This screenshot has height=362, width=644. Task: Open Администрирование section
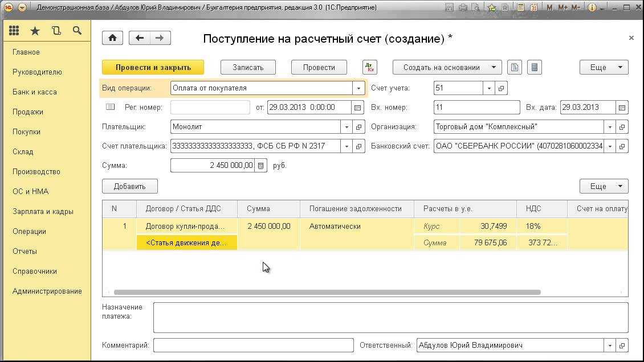pos(47,291)
